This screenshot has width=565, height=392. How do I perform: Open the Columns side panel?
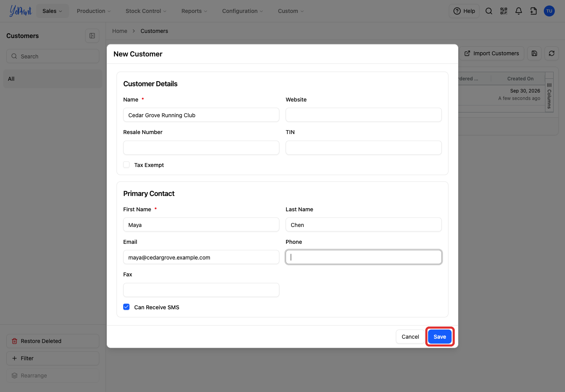(549, 96)
